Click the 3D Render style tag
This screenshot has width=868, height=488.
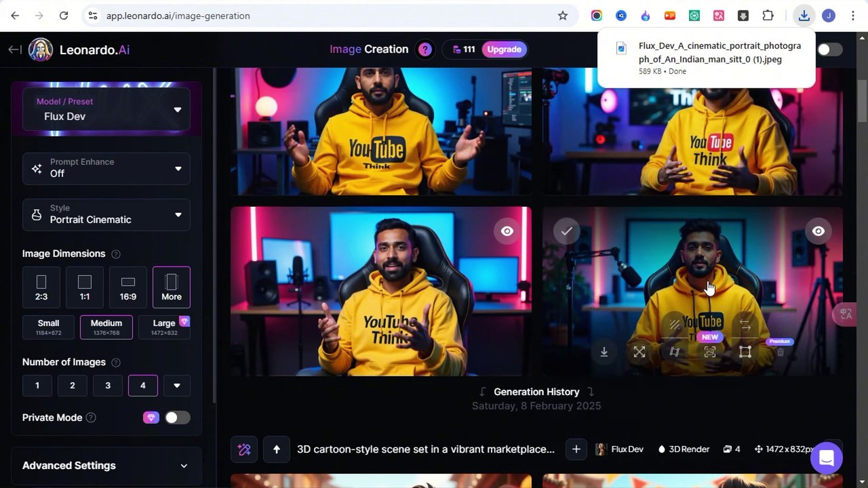[684, 449]
